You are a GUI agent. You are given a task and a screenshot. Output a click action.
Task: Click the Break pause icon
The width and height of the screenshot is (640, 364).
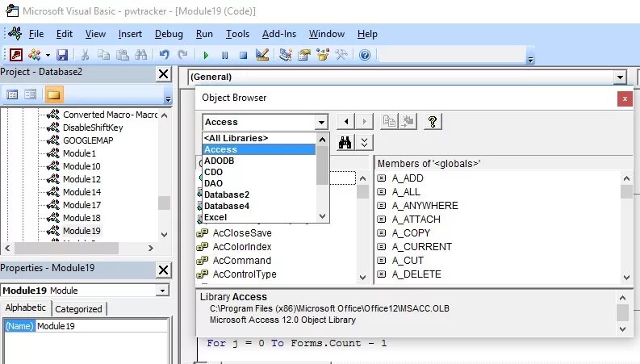[224, 55]
